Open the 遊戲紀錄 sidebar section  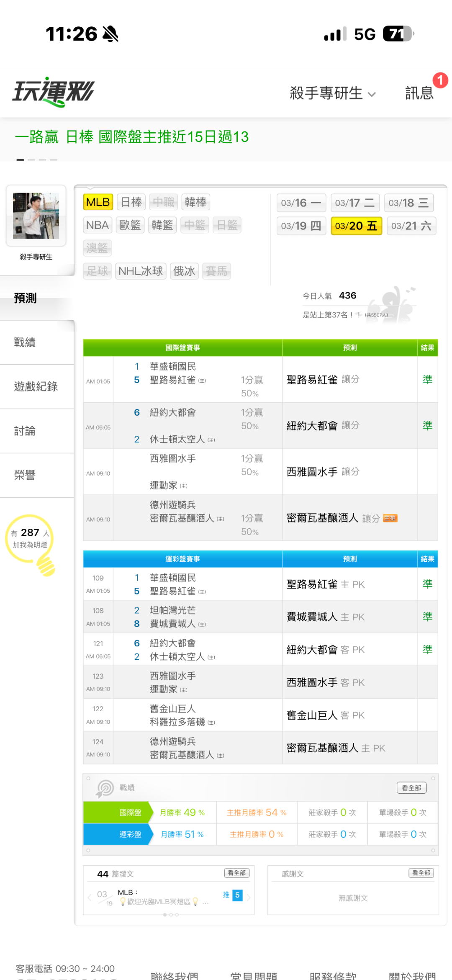(37, 387)
